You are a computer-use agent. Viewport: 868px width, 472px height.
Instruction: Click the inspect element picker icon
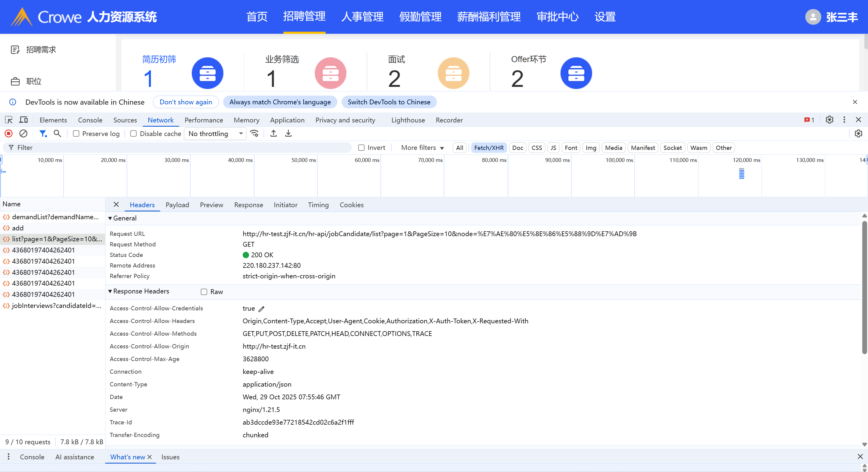tap(8, 120)
